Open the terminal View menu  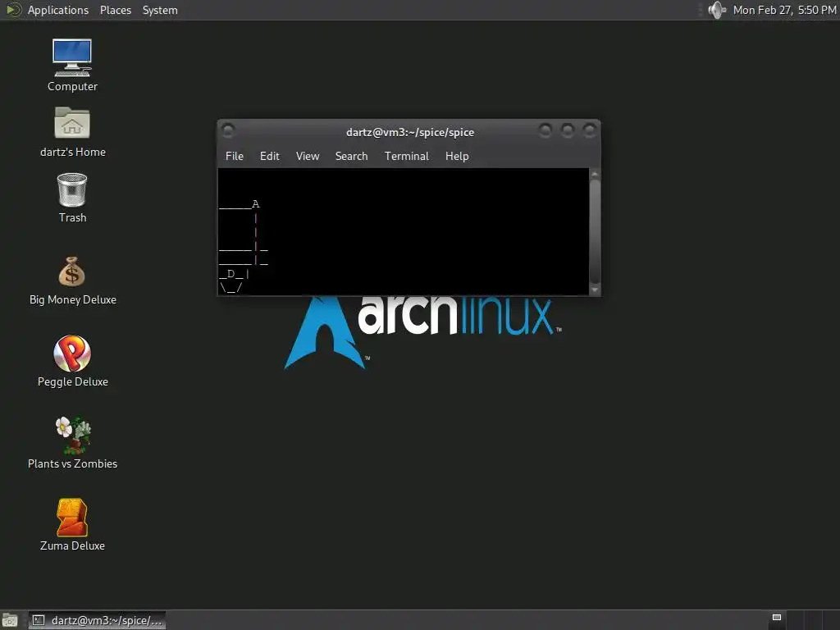[308, 156]
